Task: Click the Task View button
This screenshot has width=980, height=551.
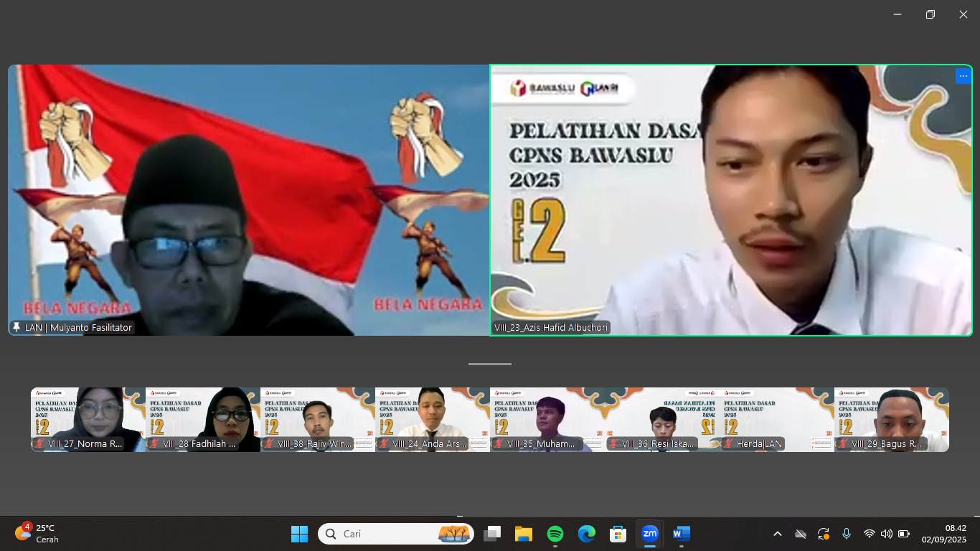Action: point(491,534)
